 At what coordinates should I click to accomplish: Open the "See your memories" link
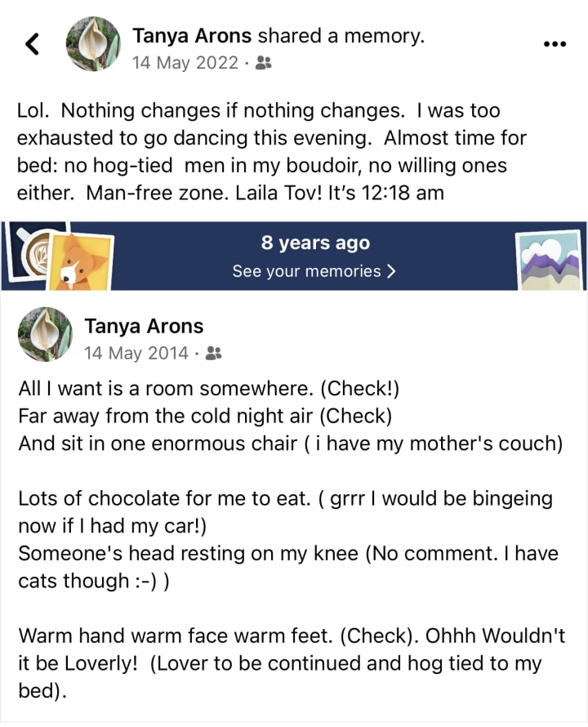306,271
